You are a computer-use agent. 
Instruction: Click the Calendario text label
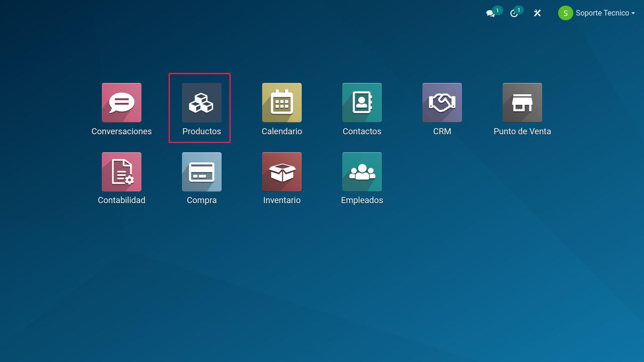282,132
